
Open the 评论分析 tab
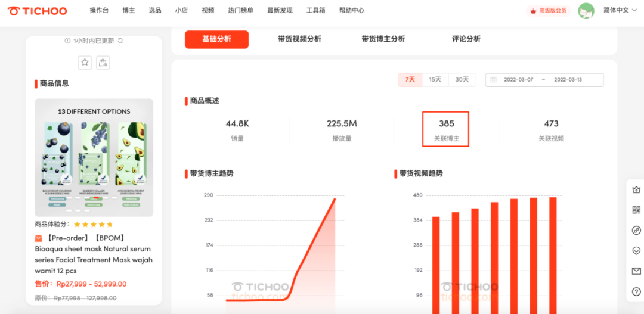pos(466,39)
